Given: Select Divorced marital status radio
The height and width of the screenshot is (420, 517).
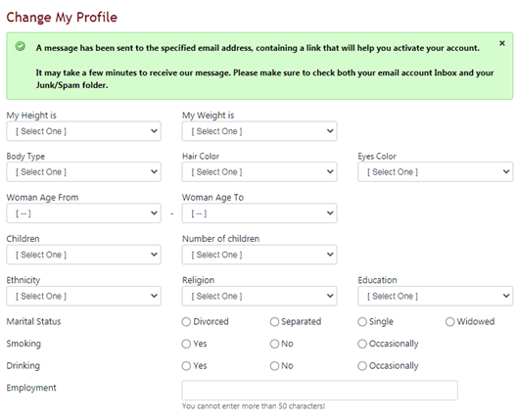Looking at the screenshot, I should click(186, 322).
